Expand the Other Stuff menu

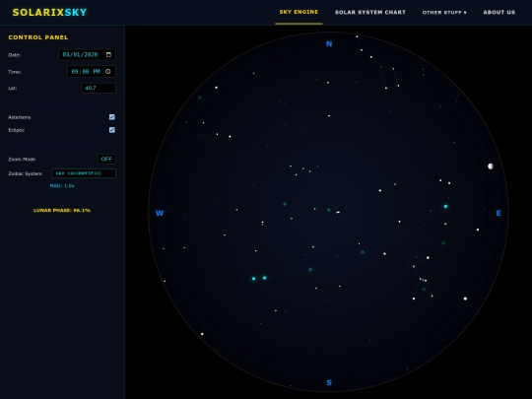point(444,13)
